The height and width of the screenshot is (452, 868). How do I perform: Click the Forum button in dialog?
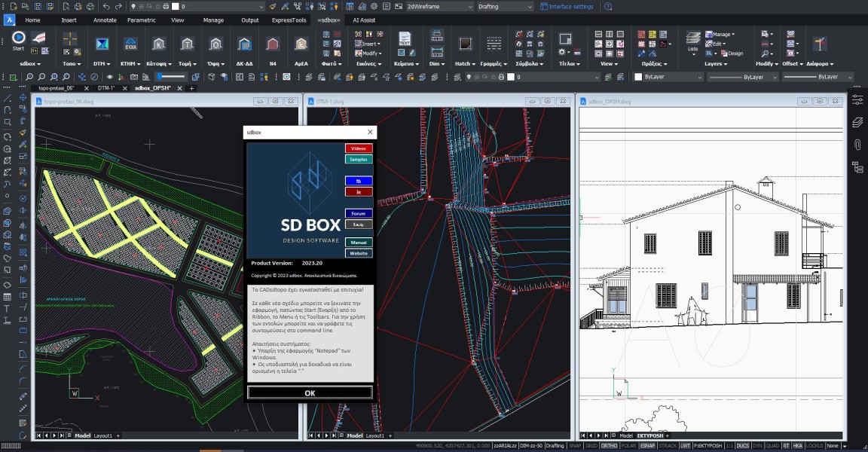tap(359, 213)
